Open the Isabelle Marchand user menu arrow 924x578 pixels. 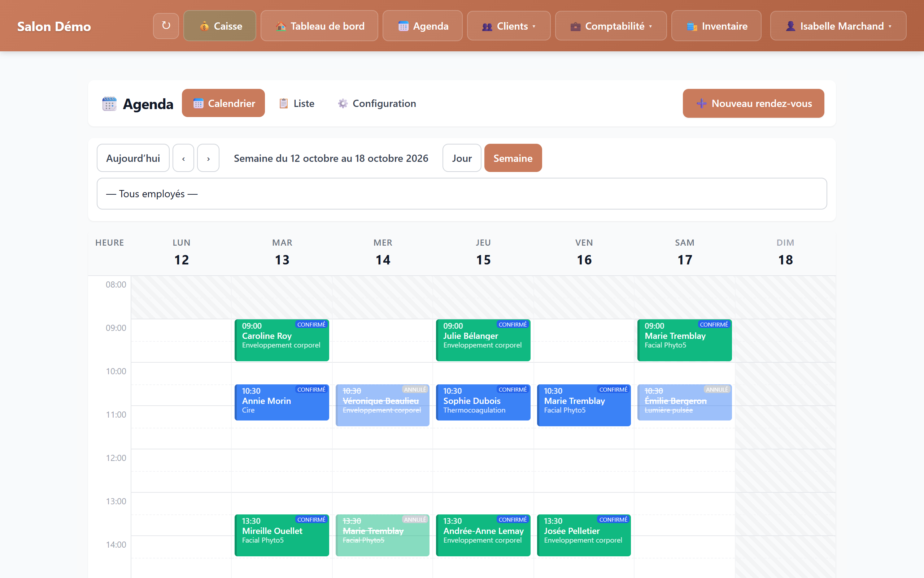point(890,26)
